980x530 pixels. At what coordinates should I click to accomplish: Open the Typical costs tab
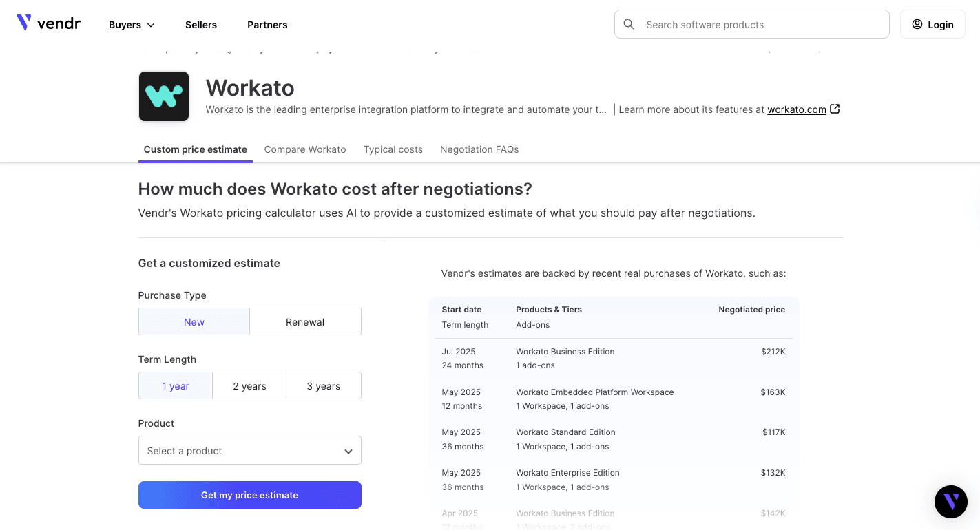pos(393,149)
